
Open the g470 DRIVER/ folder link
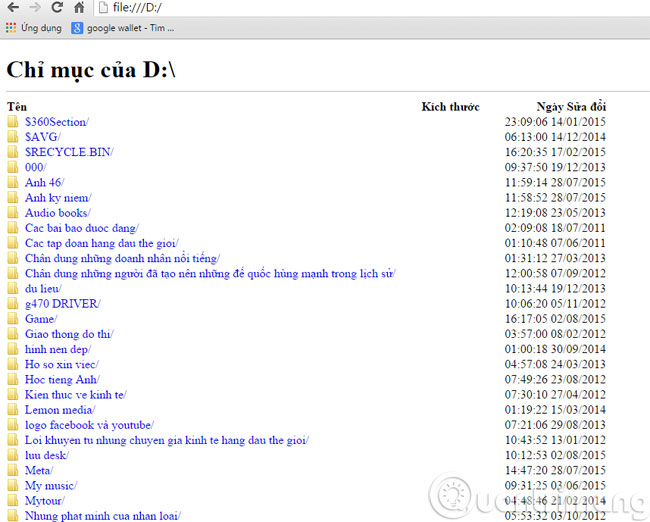(x=63, y=304)
